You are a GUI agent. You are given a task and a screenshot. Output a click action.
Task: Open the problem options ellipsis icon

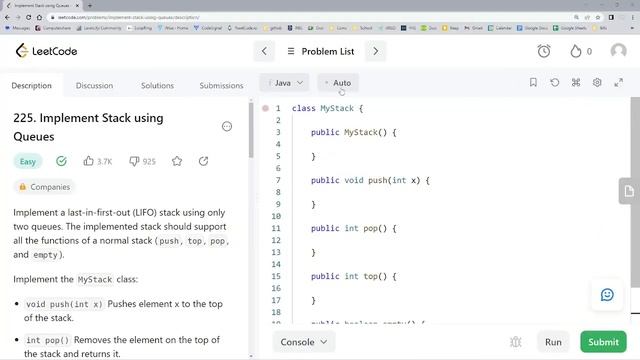[x=227, y=127]
